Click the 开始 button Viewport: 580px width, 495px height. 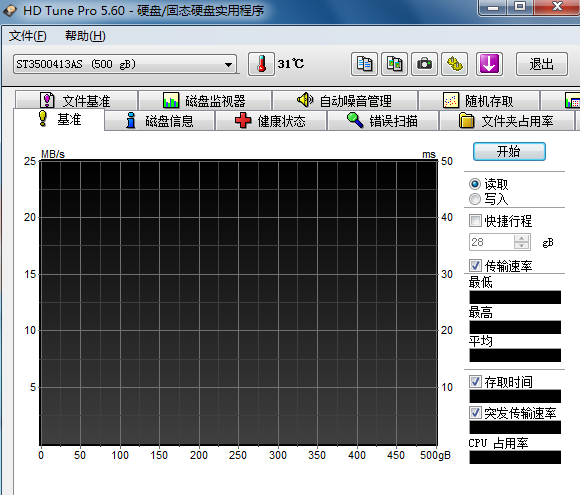point(509,151)
